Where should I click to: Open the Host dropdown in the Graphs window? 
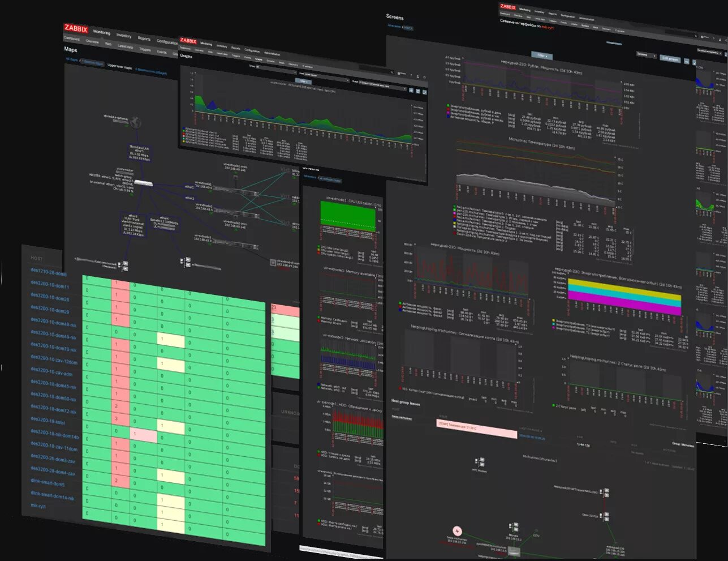pyautogui.click(x=327, y=78)
